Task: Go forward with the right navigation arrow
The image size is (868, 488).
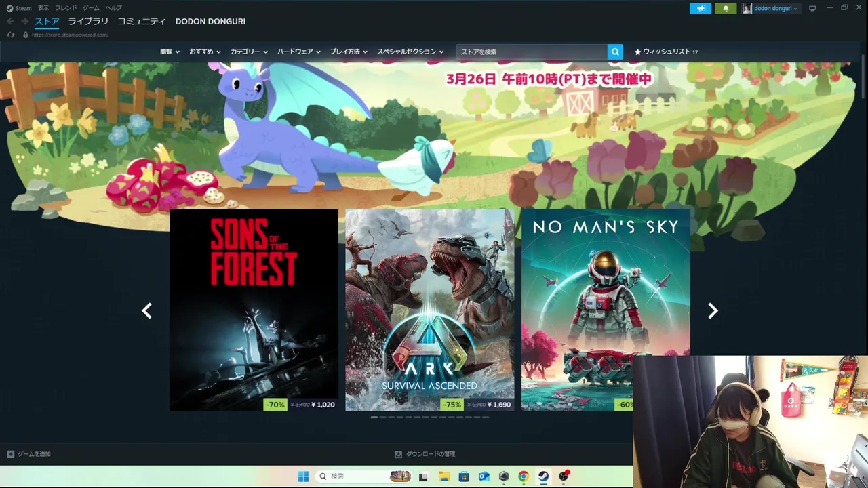Action: [24, 22]
